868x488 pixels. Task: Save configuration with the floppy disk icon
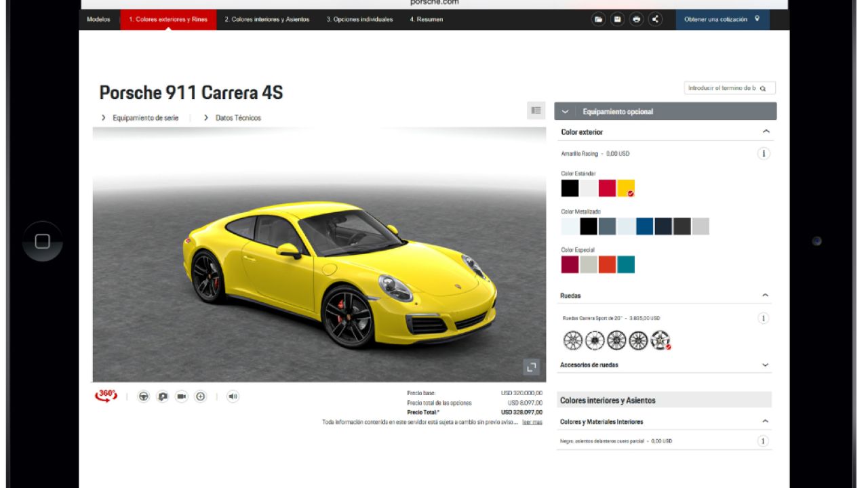coord(618,20)
